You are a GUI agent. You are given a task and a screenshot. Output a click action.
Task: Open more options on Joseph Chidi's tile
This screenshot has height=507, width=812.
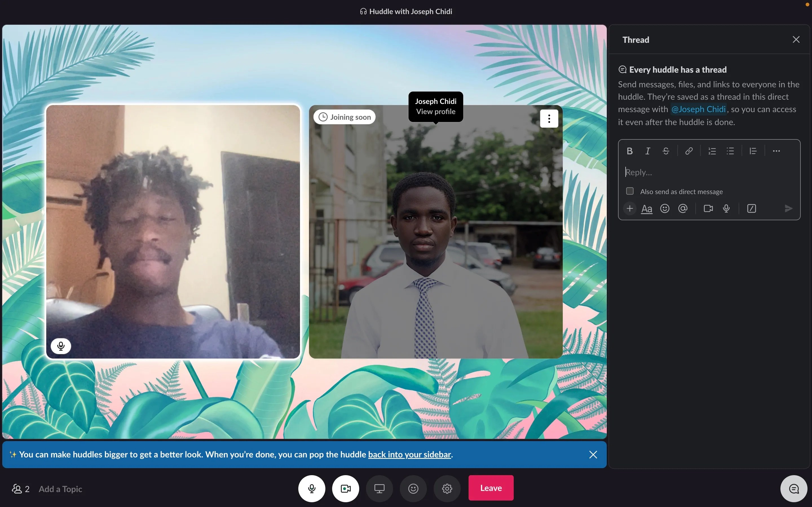tap(549, 118)
